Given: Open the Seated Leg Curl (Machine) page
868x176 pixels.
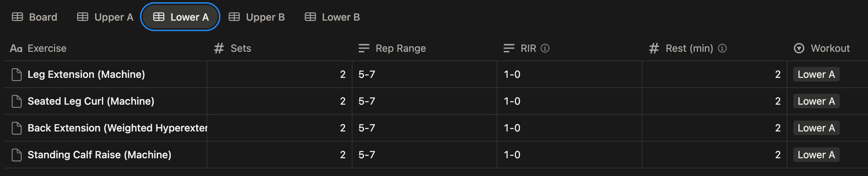Looking at the screenshot, I should tap(91, 101).
